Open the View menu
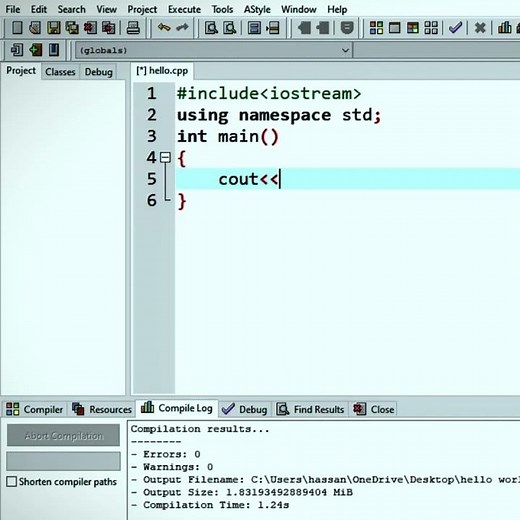520x520 pixels. tap(106, 9)
